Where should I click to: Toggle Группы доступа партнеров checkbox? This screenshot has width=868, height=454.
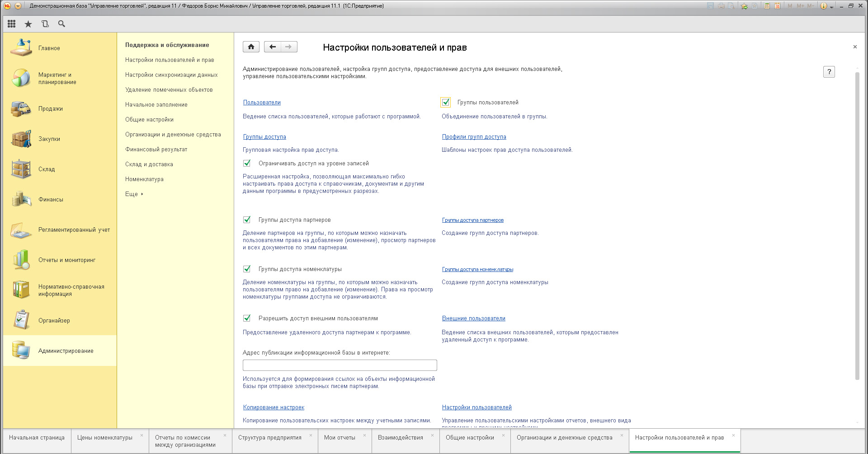pos(247,220)
